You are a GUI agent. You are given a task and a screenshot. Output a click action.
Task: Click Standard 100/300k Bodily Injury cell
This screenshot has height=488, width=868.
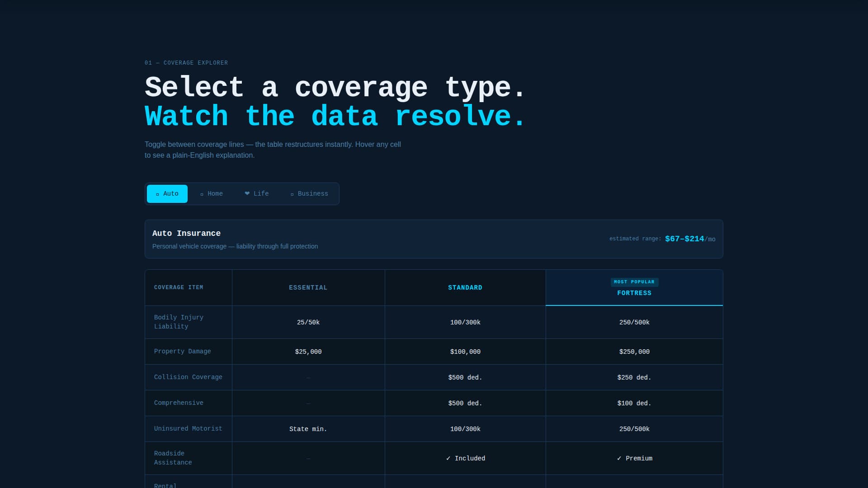pyautogui.click(x=465, y=323)
